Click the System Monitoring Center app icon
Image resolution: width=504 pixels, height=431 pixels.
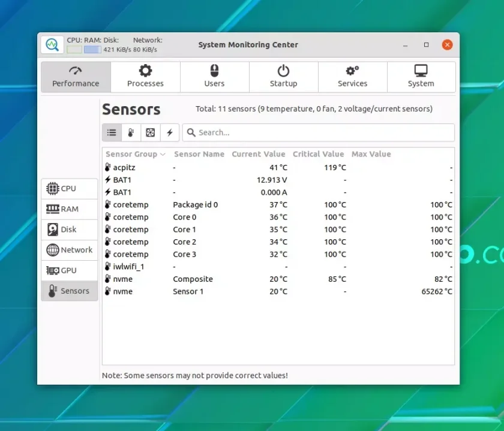click(x=52, y=44)
